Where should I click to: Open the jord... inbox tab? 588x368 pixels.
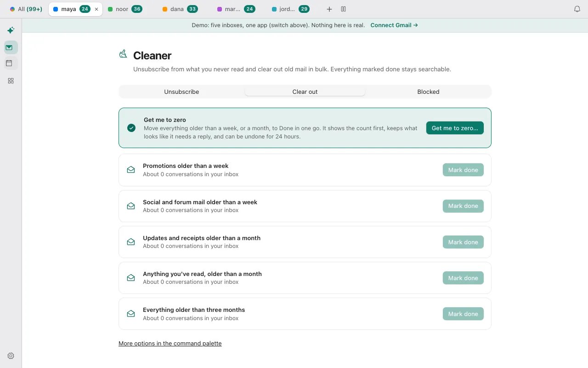click(290, 9)
